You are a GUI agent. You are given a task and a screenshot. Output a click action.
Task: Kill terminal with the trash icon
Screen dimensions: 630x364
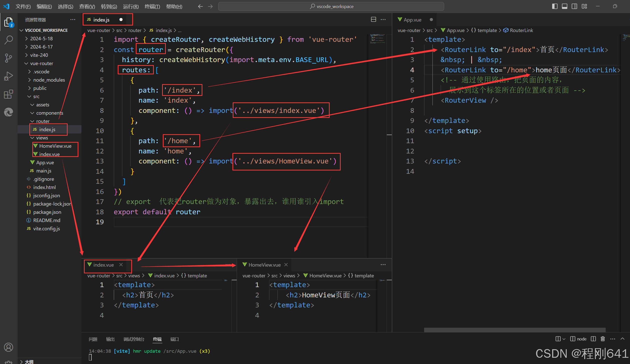pyautogui.click(x=603, y=339)
